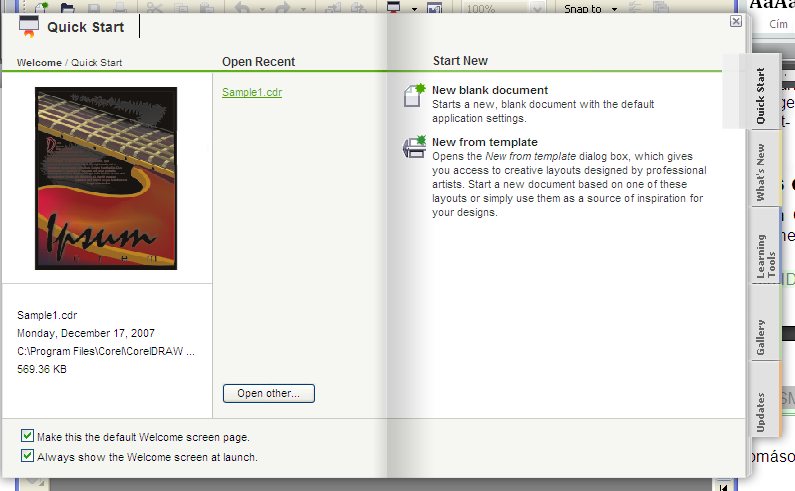Click the 569.36 KB file size text

click(42, 369)
